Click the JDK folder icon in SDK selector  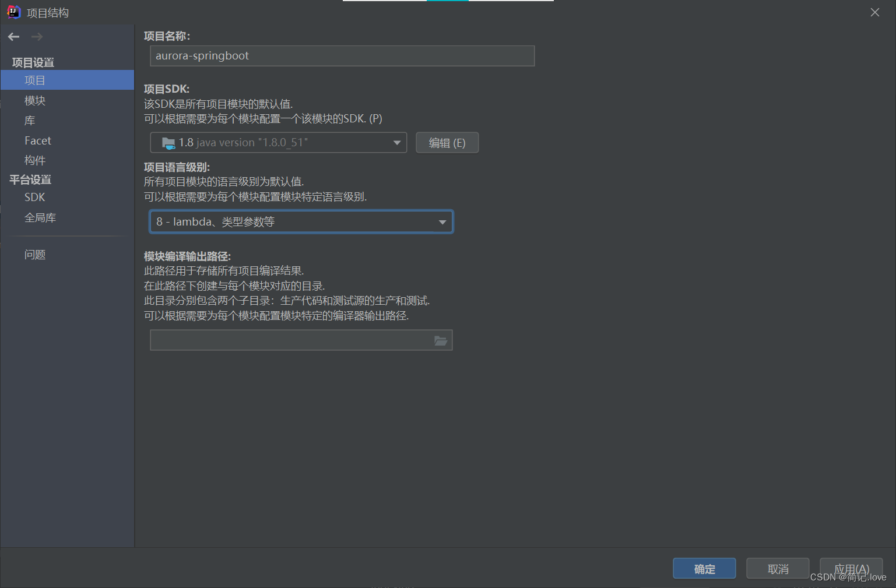coord(168,142)
